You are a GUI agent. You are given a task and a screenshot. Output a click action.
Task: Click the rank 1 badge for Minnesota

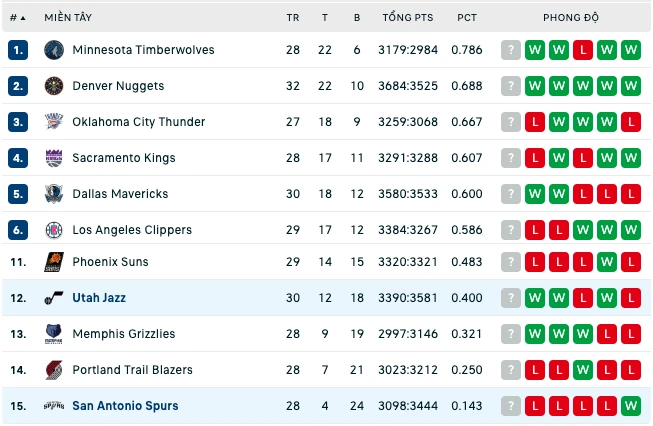[x=18, y=50]
